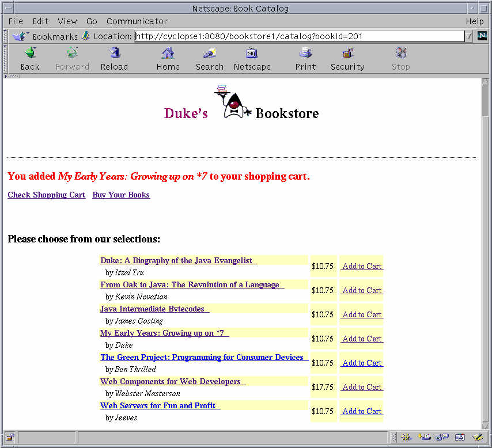Expand the Location URL history dropdown
Screen dimensions: 492x448
[469, 36]
